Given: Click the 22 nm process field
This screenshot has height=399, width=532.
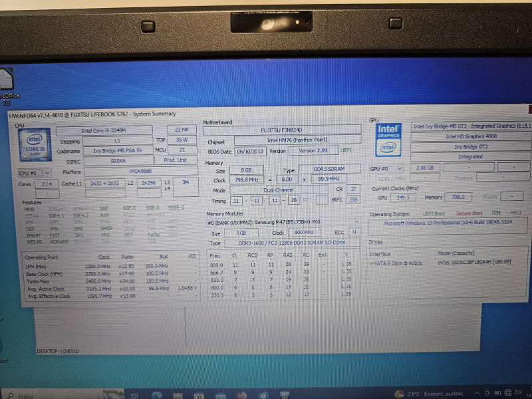Looking at the screenshot, I should [182, 130].
